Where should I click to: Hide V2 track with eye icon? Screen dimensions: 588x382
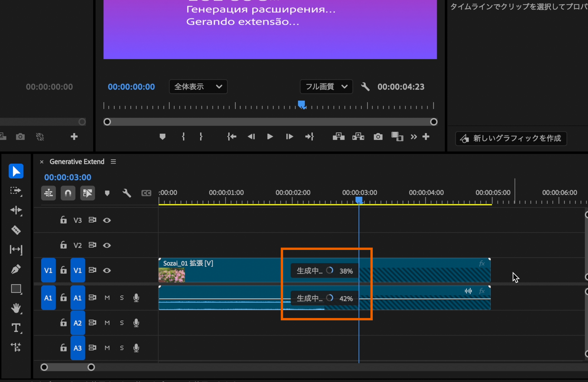pyautogui.click(x=107, y=245)
